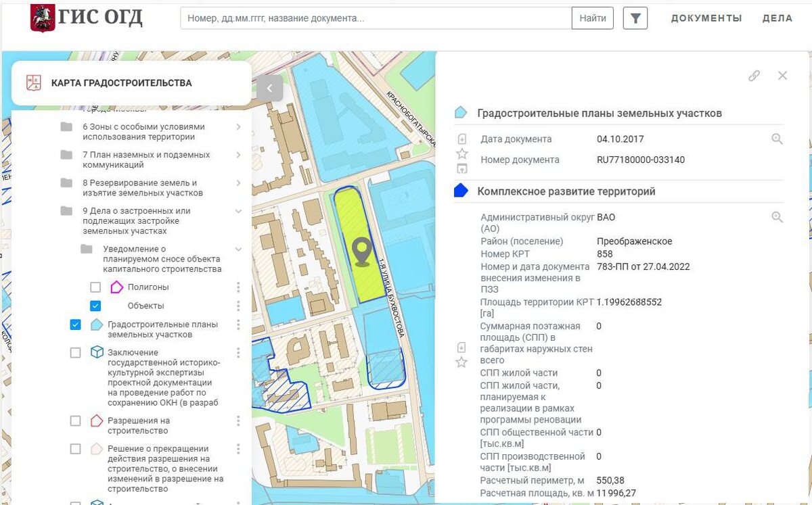The height and width of the screenshot is (505, 812).
Task: Enable the Полигоны layer checkbox
Action: click(x=95, y=287)
